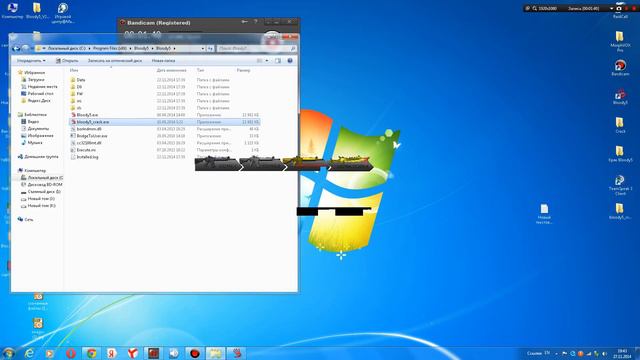Open the MorphVOX Pro desktop folder

620,41
